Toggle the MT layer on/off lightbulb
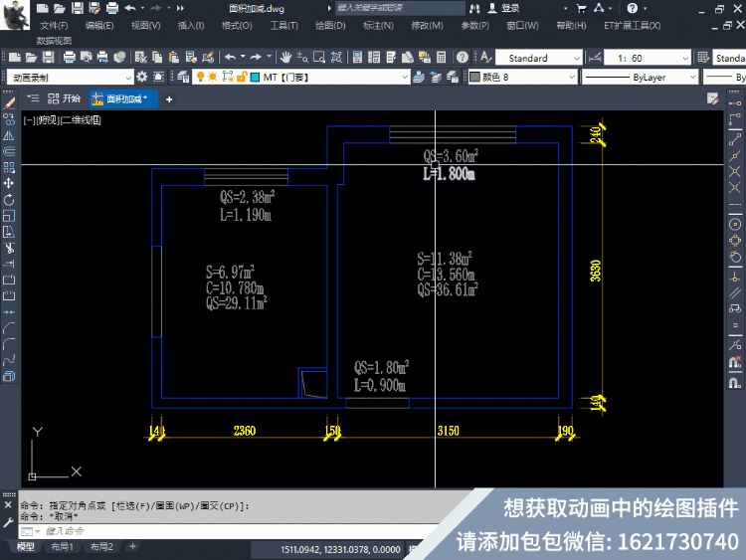Viewport: 746px width, 560px height. tap(200, 77)
